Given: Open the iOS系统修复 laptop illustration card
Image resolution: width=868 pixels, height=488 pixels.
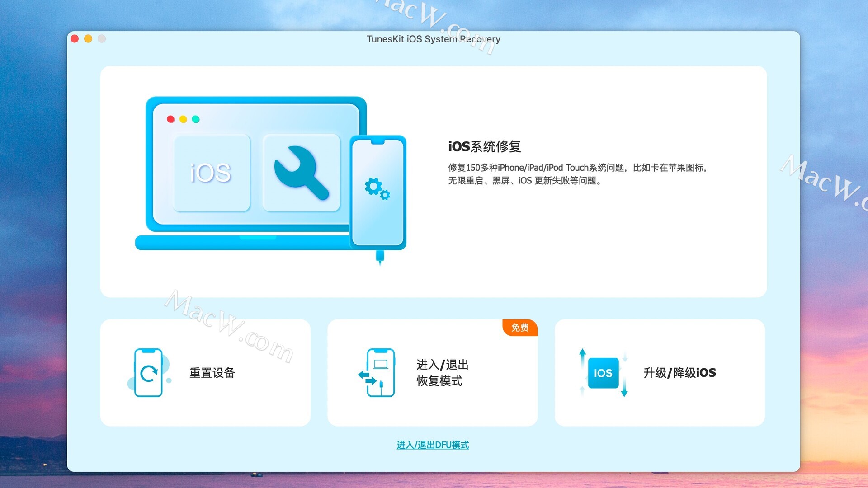Looking at the screenshot, I should (433, 181).
